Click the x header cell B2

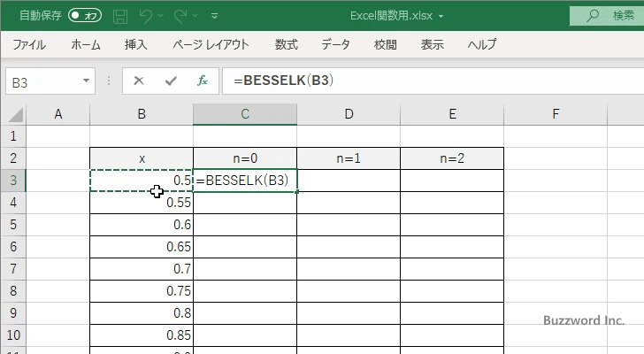tap(142, 158)
